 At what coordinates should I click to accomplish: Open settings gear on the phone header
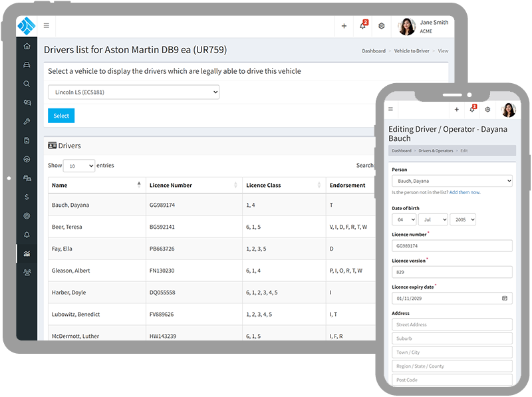[487, 109]
